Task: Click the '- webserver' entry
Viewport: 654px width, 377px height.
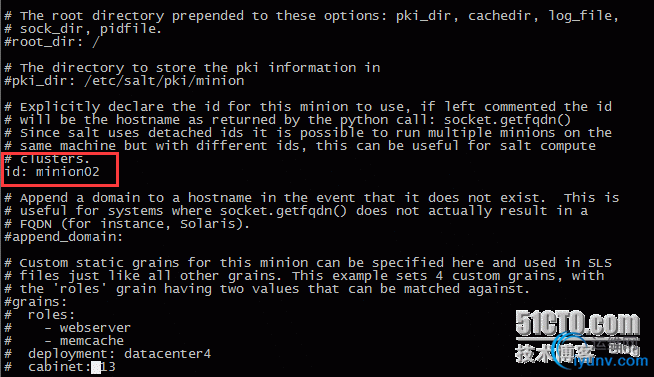Action: tap(88, 328)
